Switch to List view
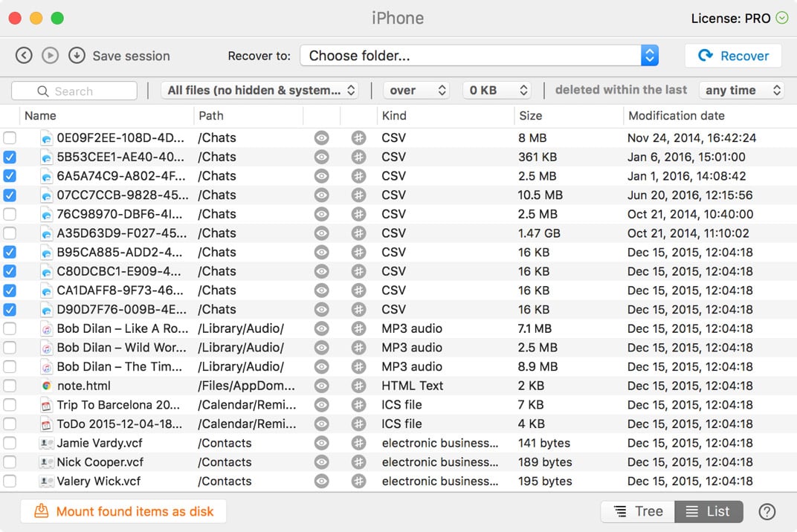Screen dimensions: 797x532 [x=709, y=511]
